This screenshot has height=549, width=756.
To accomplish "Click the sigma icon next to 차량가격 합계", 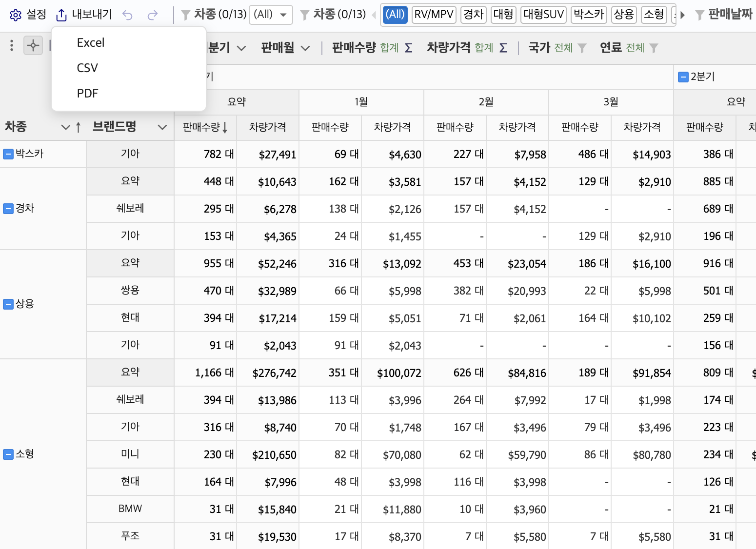I will click(x=503, y=48).
